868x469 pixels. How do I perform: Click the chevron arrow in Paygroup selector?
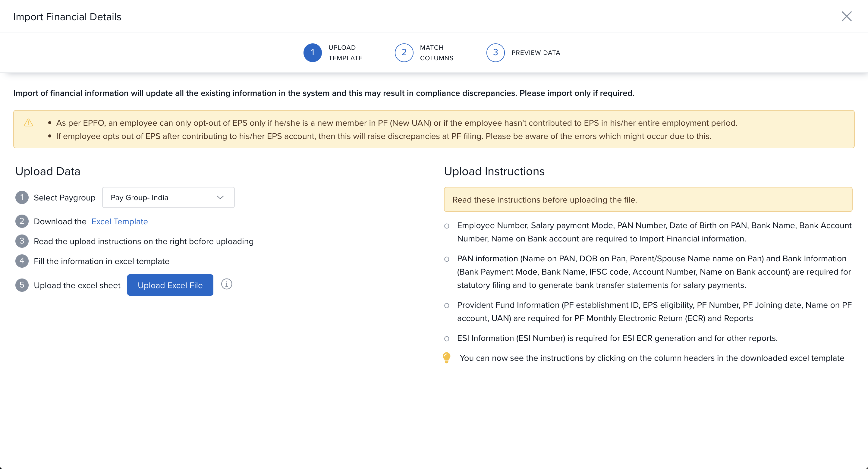point(220,197)
